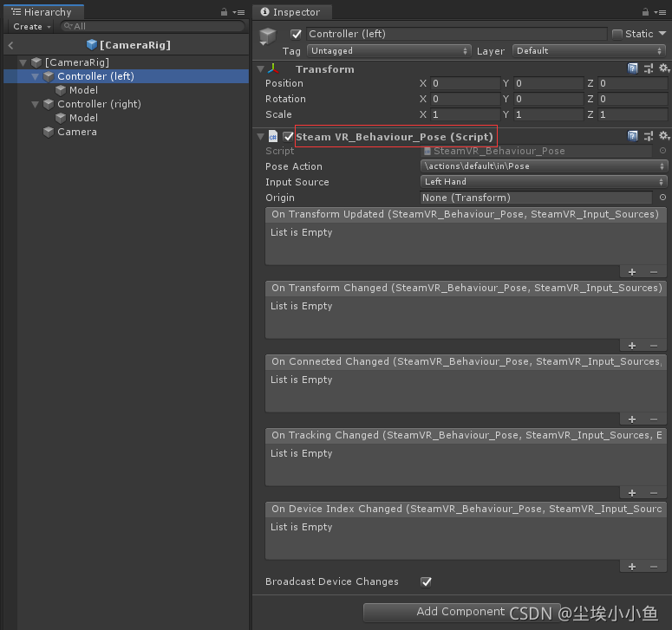This screenshot has width=672, height=630.
Task: Open SteamVR_Behaviour_Pose gear settings menu
Action: (x=664, y=136)
